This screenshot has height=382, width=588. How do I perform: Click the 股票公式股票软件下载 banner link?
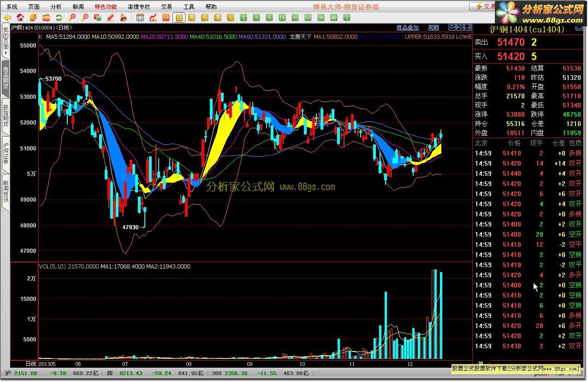point(516,369)
